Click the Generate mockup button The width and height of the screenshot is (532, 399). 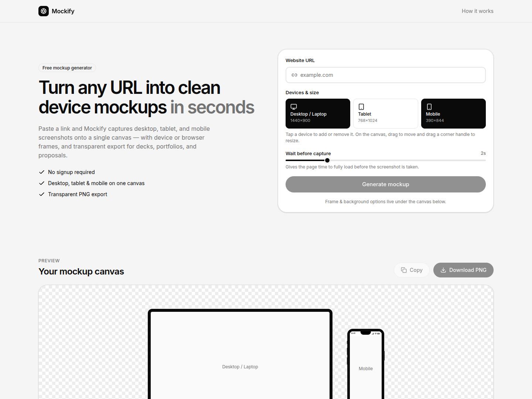tap(386, 184)
